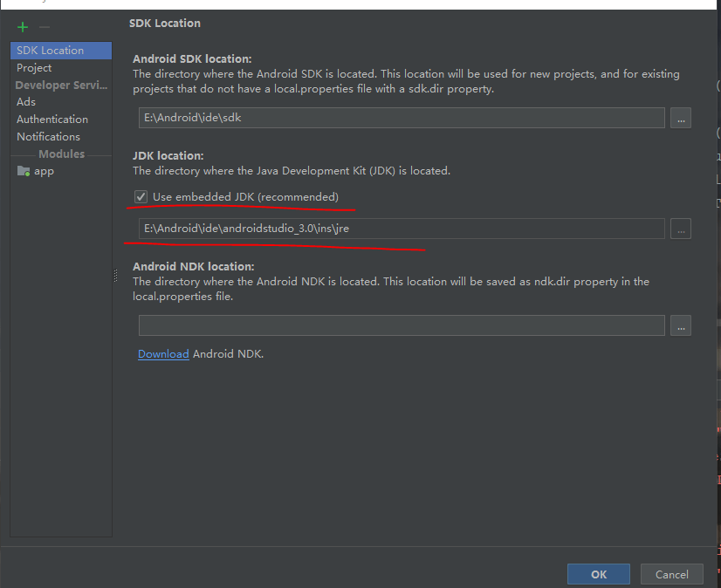Viewport: 721px width, 588px height.
Task: Open the browse button beside Android SDK path
Action: pyautogui.click(x=681, y=119)
